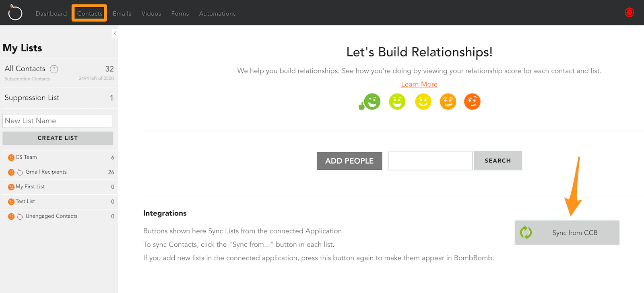Viewport: 644px width, 293px height.
Task: Click My First List score face icon
Action: [11, 187]
